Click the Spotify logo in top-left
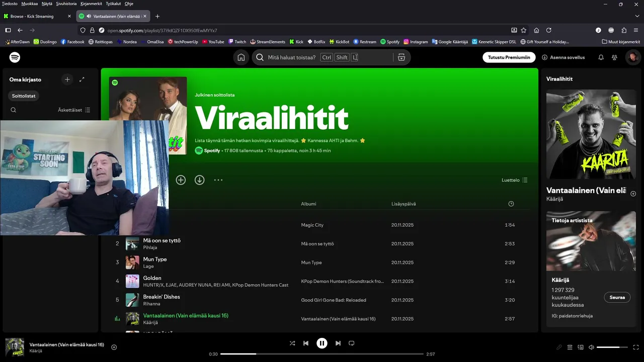Image resolution: width=644 pixels, height=362 pixels. (15, 57)
